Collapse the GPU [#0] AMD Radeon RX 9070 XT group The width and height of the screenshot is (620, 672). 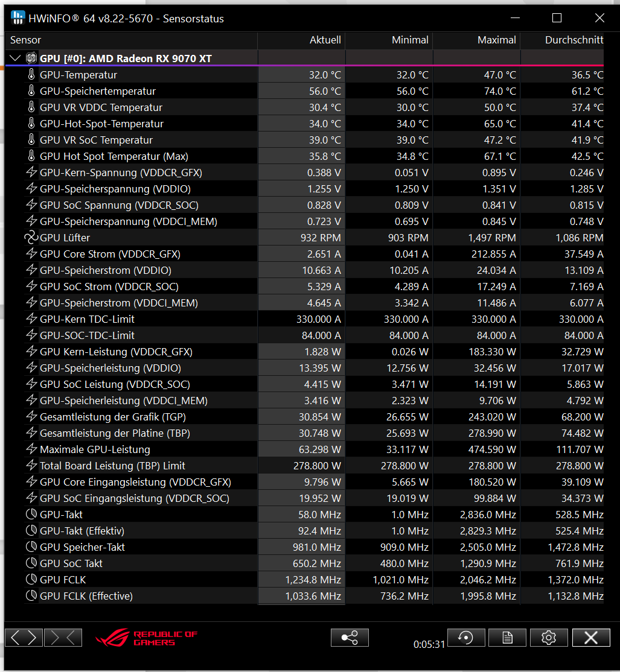[x=15, y=58]
